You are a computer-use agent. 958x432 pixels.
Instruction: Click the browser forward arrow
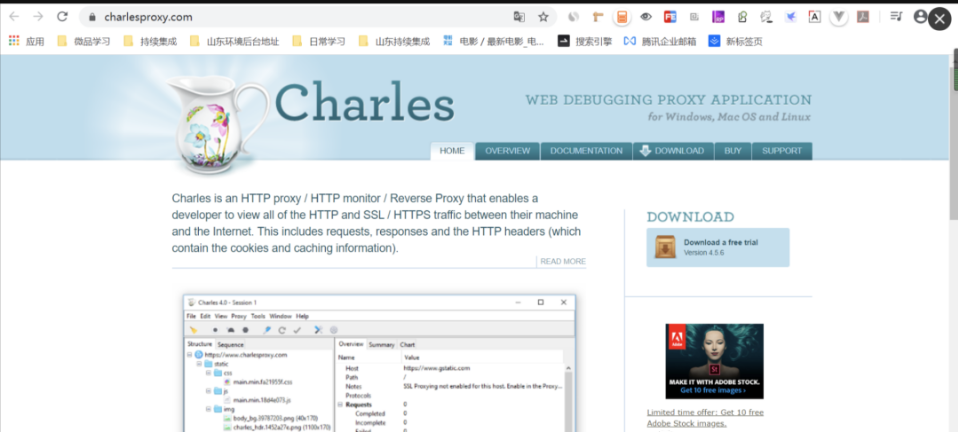pos(38,16)
